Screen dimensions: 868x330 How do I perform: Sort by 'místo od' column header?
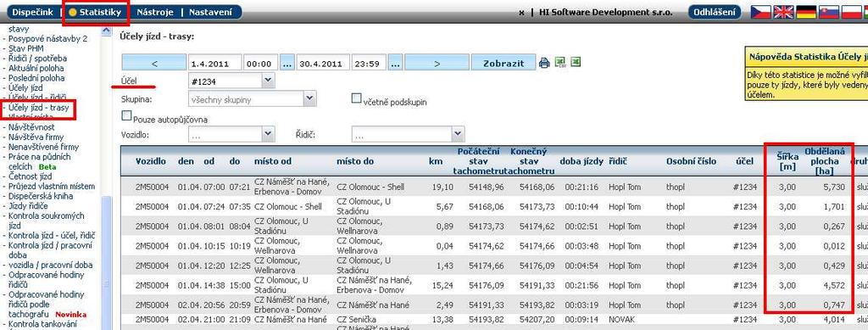(272, 161)
